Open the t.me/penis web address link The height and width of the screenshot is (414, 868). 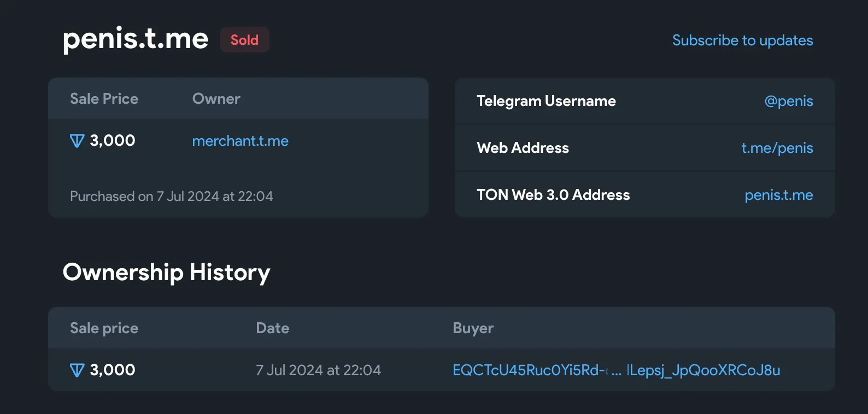777,148
